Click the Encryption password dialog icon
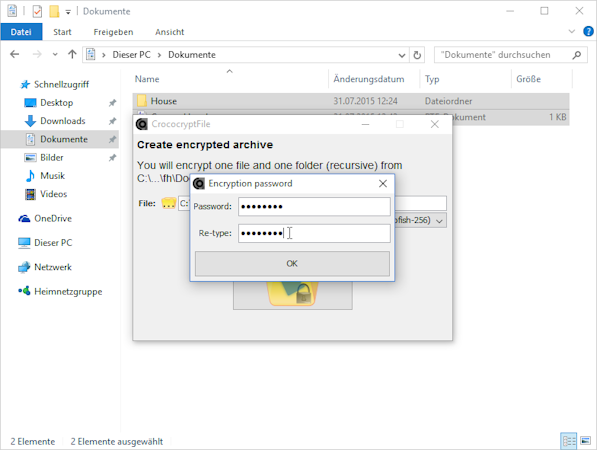This screenshot has height=450, width=597. pos(199,184)
